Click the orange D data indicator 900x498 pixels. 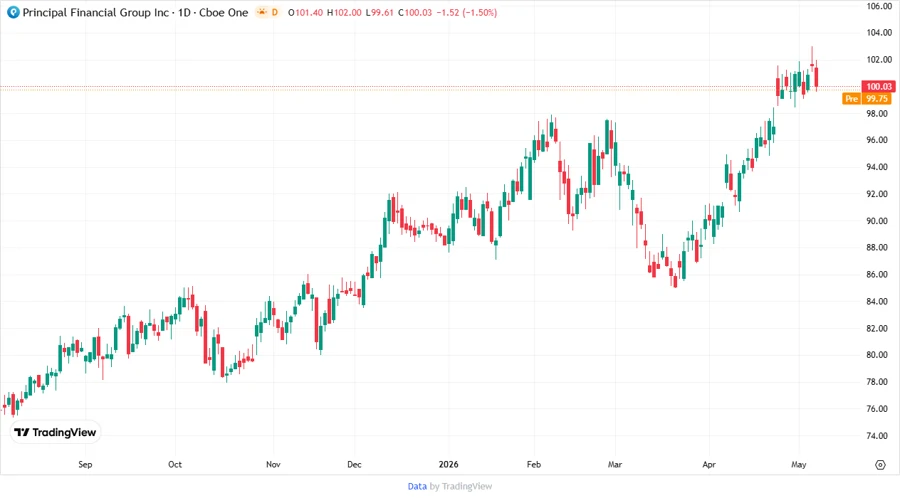275,12
